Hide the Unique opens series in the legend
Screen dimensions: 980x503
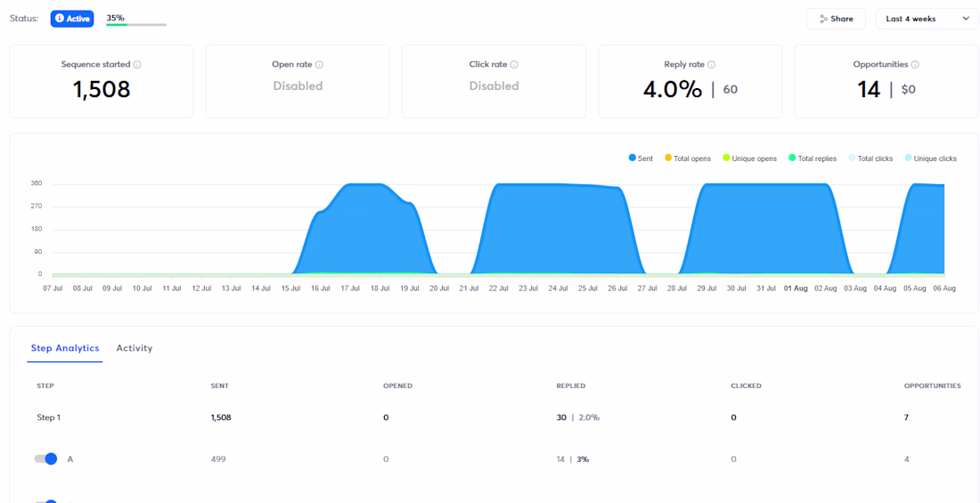tap(749, 158)
